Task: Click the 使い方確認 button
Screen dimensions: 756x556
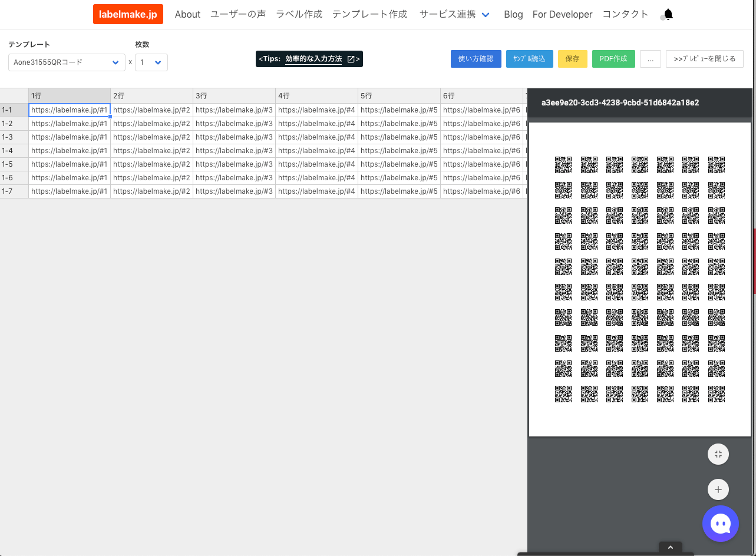Action: pos(476,59)
